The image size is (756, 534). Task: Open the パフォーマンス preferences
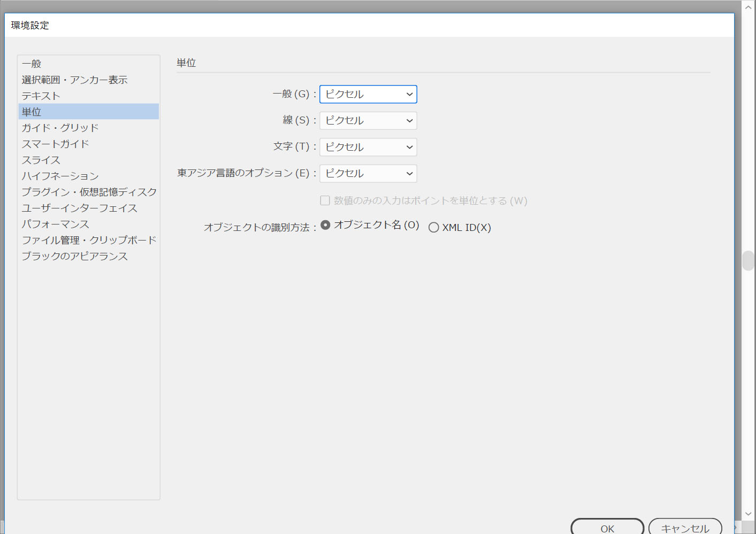tap(55, 225)
